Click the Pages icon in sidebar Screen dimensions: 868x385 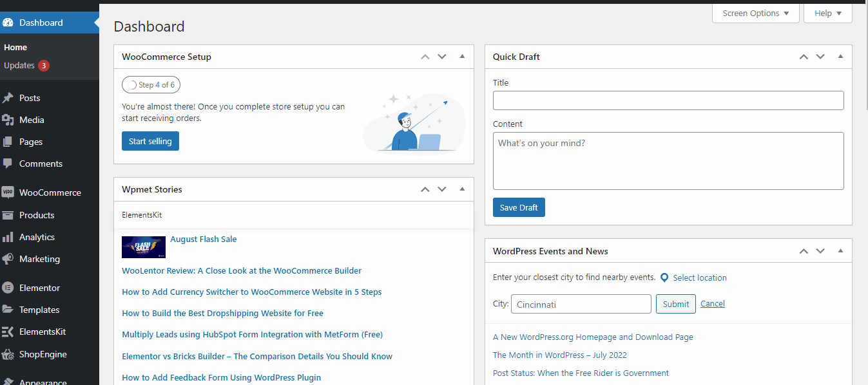pos(8,142)
